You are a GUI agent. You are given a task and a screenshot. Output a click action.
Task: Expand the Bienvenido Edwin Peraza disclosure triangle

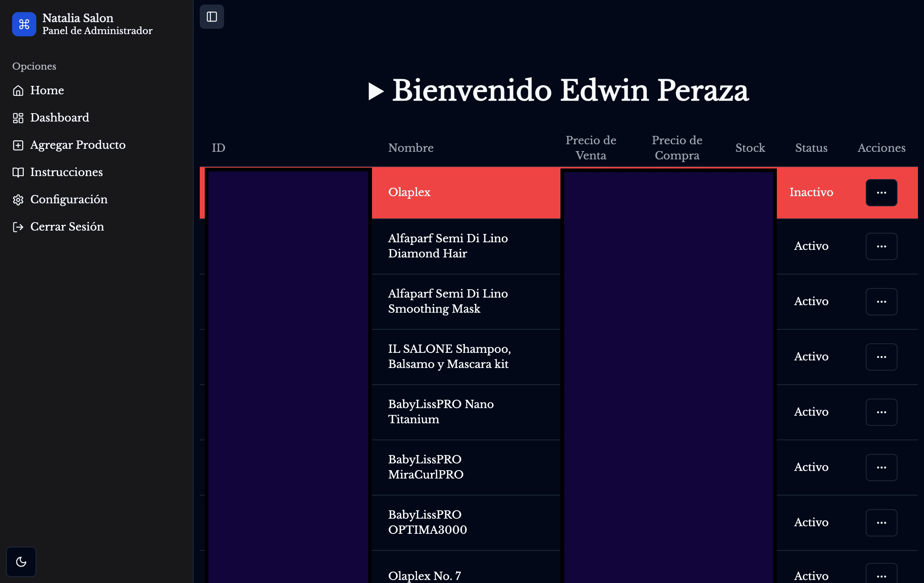(376, 91)
